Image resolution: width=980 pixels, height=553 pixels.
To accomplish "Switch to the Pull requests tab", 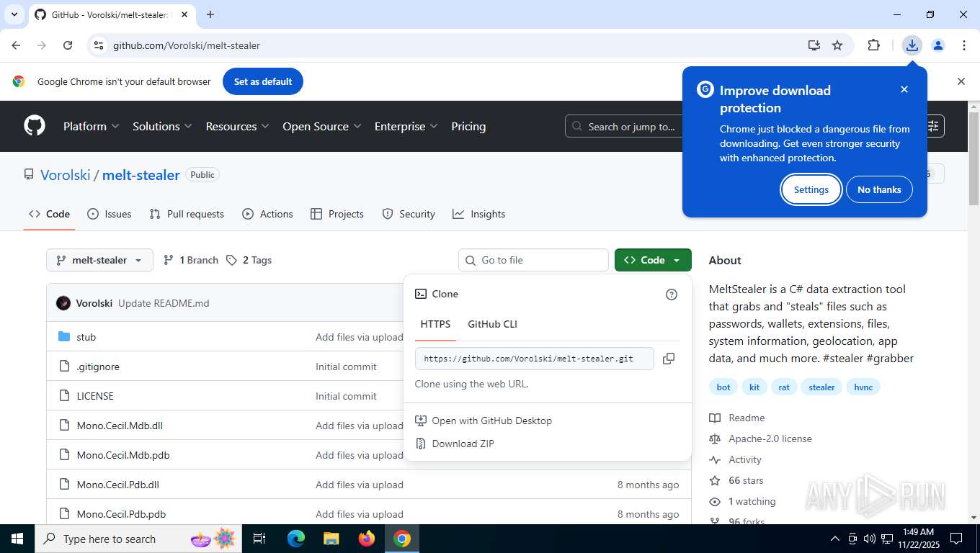I will coord(187,214).
